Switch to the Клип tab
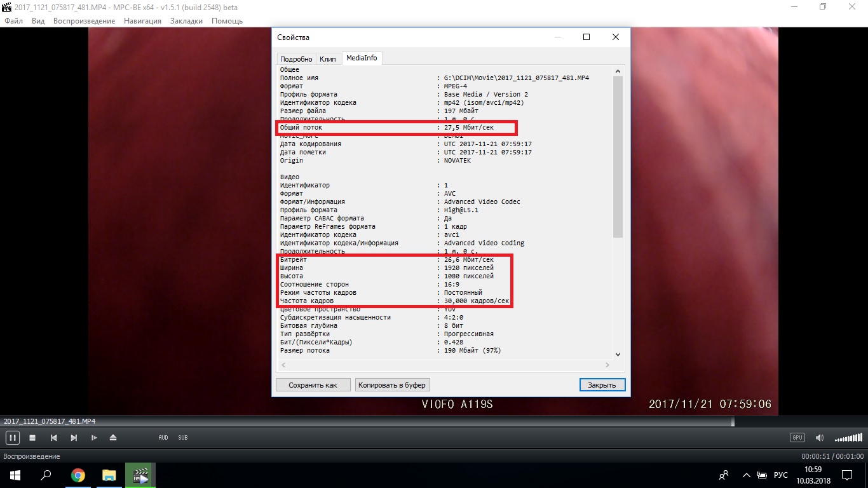This screenshot has height=488, width=868. 328,58
